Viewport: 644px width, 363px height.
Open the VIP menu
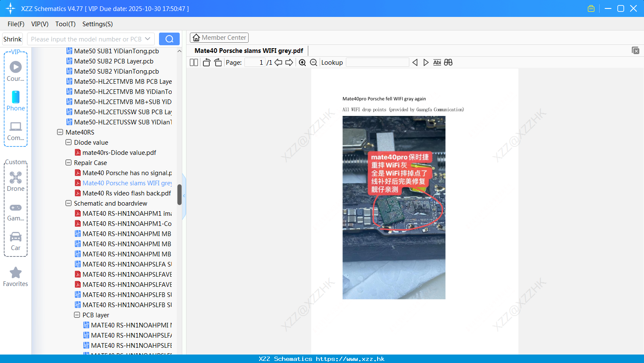coord(40,24)
